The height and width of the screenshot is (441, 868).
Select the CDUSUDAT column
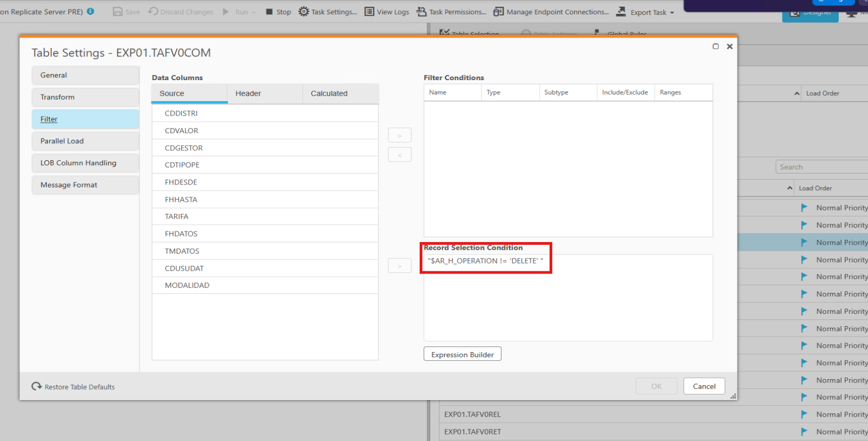pos(265,268)
